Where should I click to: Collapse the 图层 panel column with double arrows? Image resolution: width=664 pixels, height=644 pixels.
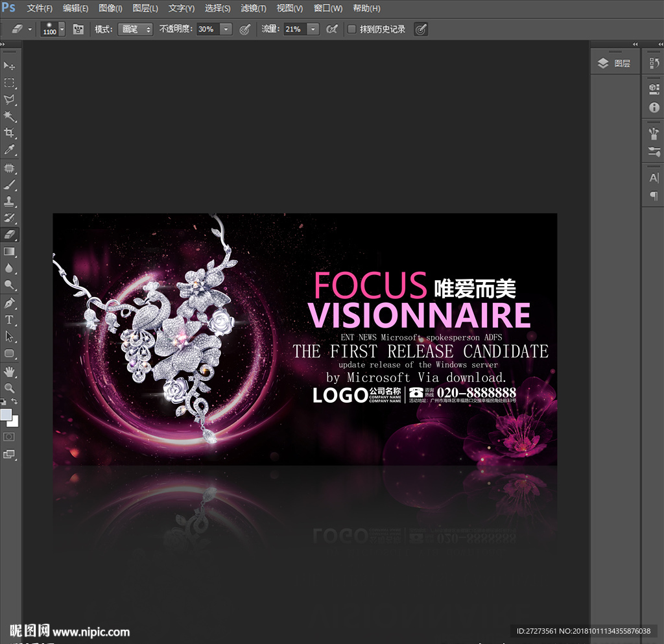635,44
